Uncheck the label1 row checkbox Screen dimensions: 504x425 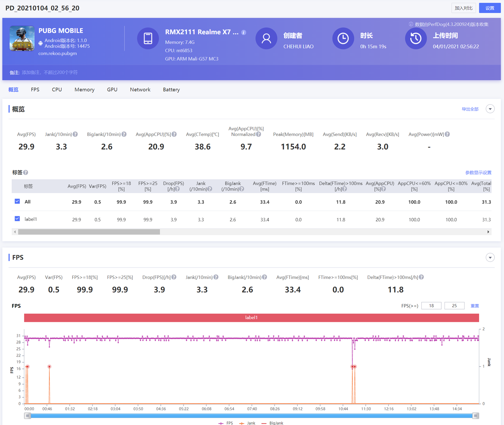pos(17,219)
